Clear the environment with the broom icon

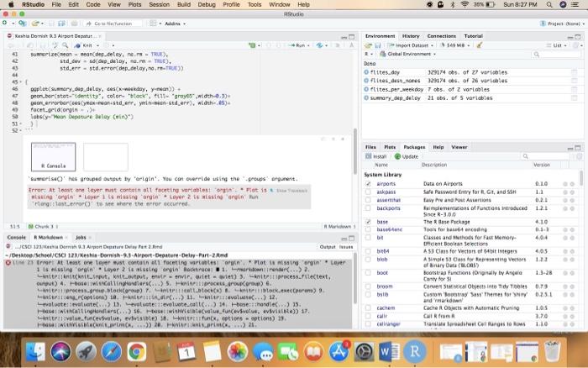coord(480,45)
